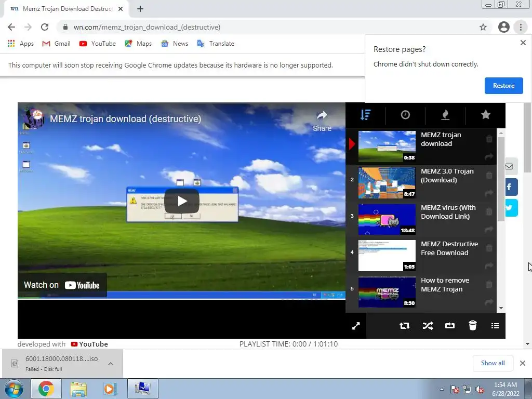Delete MEMZ Destructive Free Download item
This screenshot has height=399, width=532.
point(489,248)
